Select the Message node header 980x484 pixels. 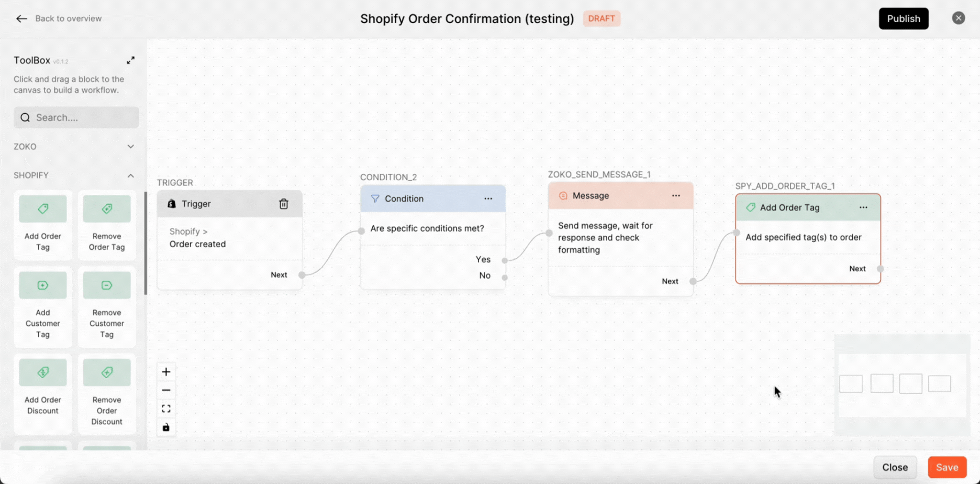pos(620,195)
